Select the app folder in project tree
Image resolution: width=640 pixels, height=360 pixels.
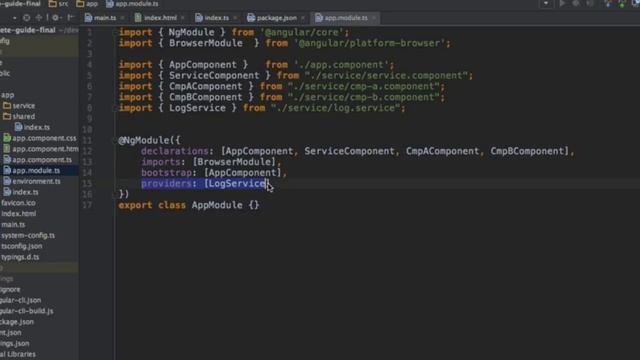point(7,95)
